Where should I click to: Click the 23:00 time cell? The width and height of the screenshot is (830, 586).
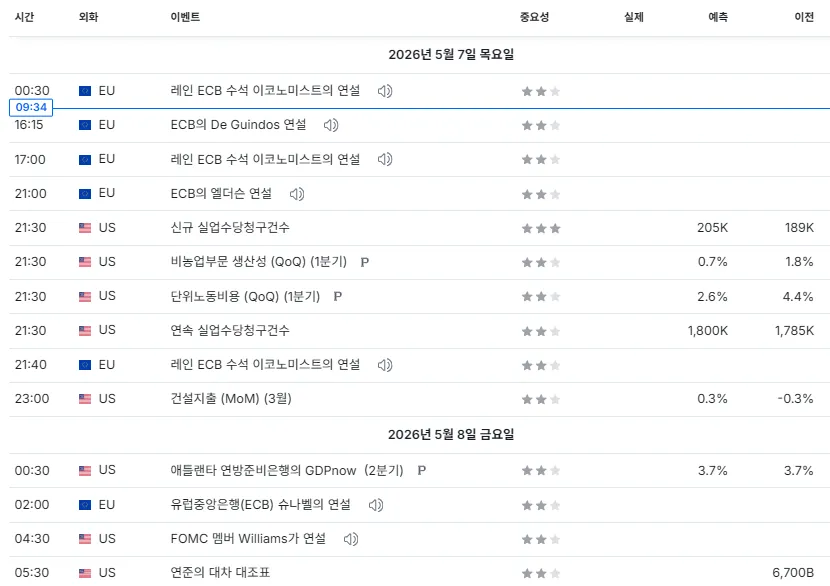pos(32,399)
